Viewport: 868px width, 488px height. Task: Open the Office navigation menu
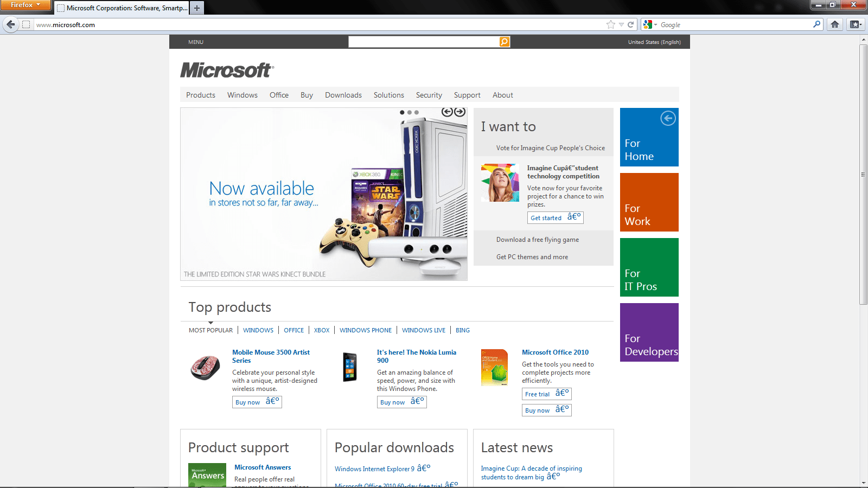coord(279,95)
